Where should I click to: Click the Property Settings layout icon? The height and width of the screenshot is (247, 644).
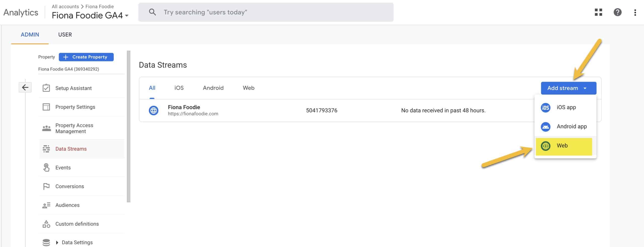[x=46, y=107]
